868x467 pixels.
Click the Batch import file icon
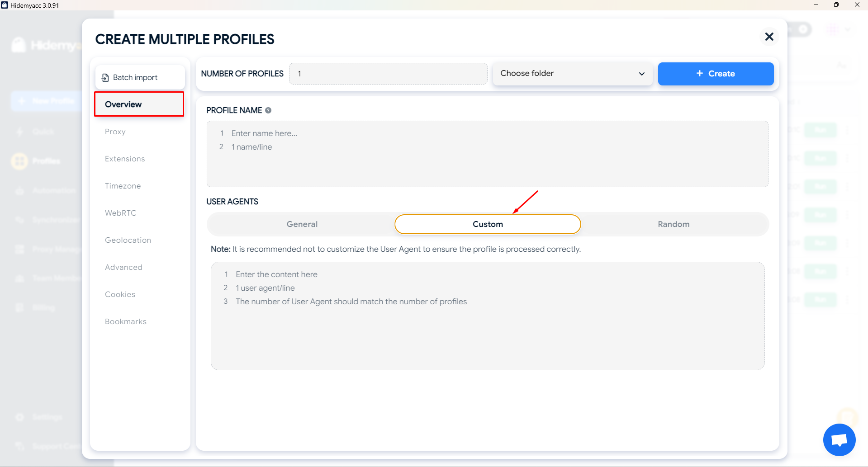pos(105,77)
